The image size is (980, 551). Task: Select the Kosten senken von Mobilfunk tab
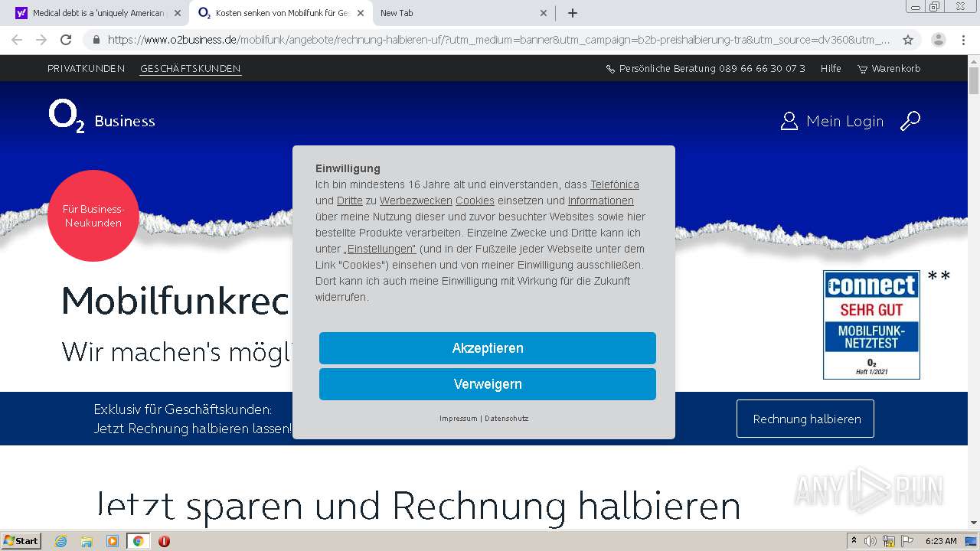point(279,13)
